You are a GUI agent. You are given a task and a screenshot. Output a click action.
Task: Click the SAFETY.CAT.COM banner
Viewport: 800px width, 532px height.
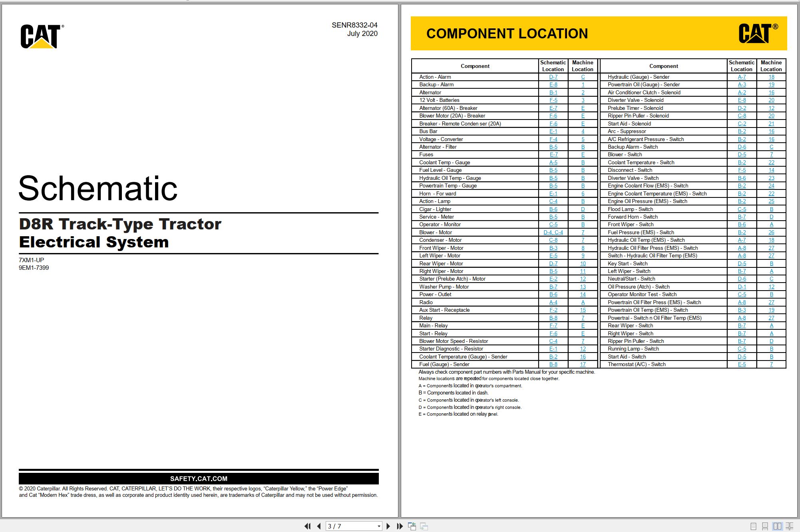[x=199, y=478]
